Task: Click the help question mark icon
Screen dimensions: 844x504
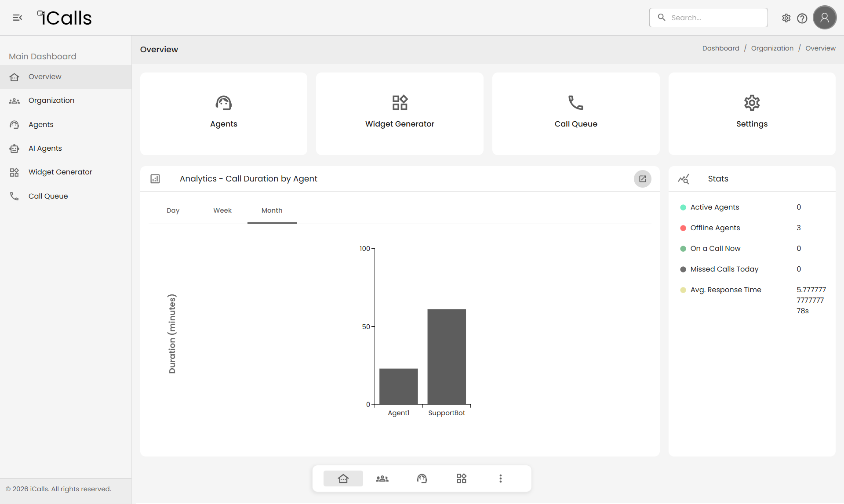Action: 802,18
